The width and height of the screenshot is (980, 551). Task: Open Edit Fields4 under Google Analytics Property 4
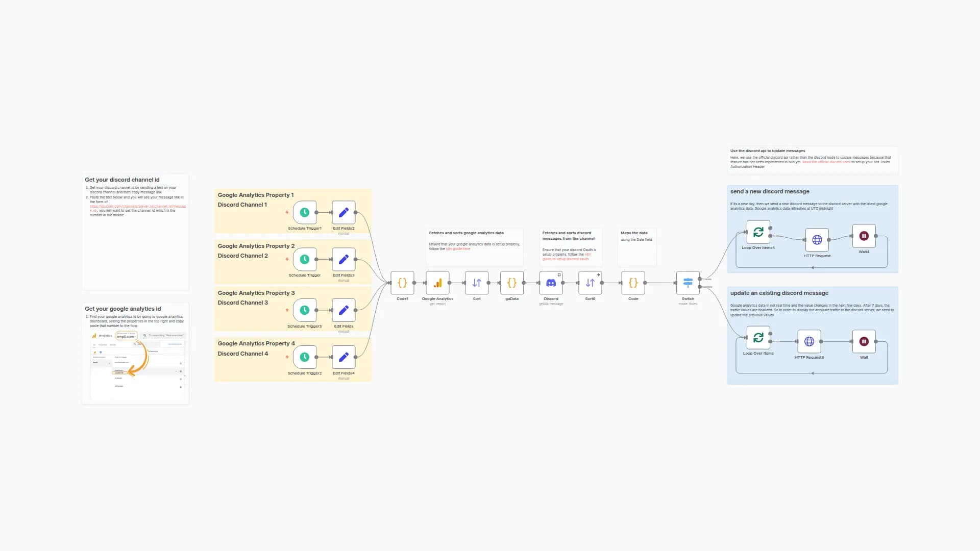tap(344, 357)
